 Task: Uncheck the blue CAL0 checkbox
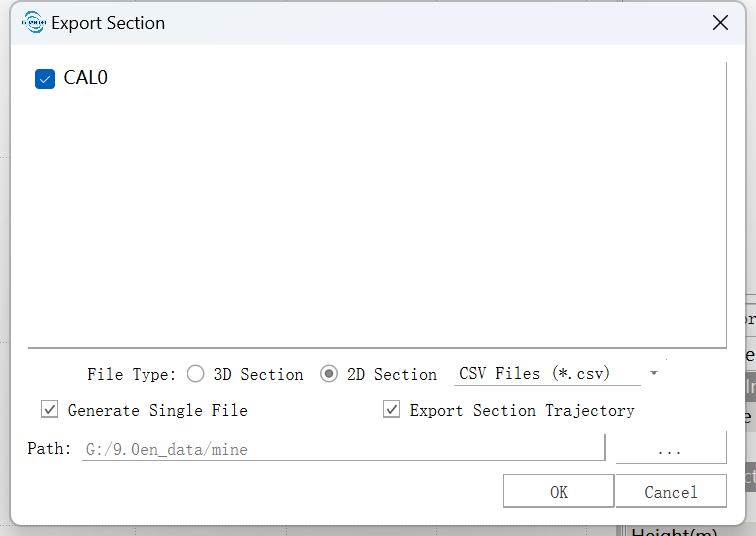click(45, 79)
